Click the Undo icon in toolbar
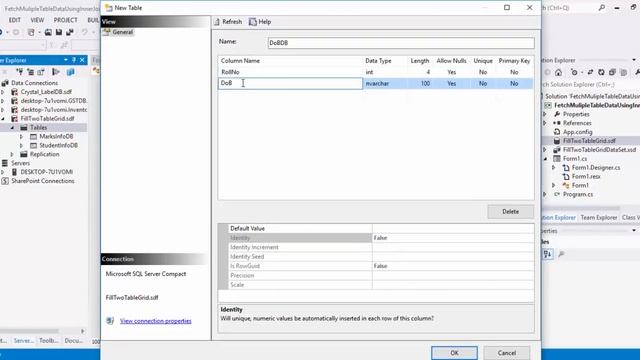Image resolution: width=640 pixels, height=360 pixels. pos(84,32)
